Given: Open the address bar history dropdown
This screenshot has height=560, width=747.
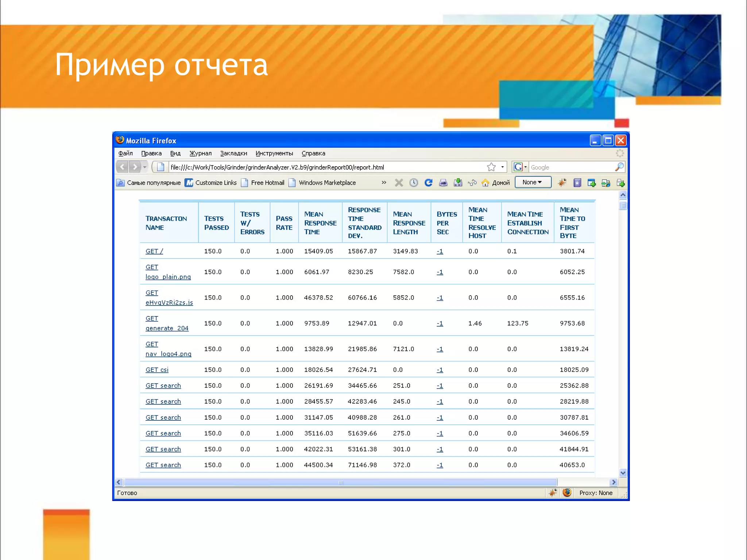Looking at the screenshot, I should (x=502, y=167).
